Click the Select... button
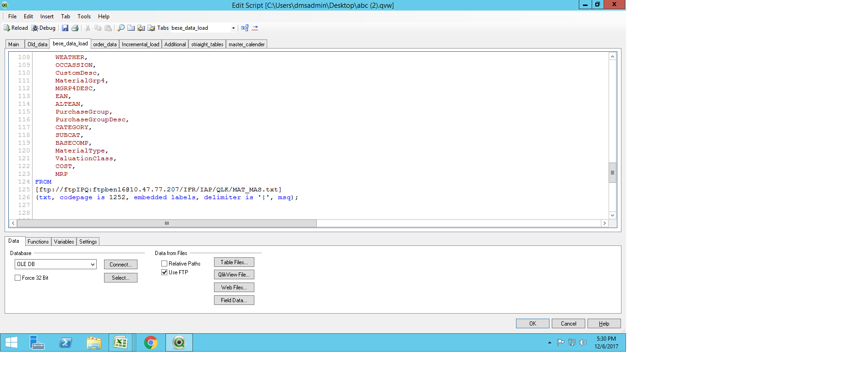The height and width of the screenshot is (391, 868). [121, 278]
